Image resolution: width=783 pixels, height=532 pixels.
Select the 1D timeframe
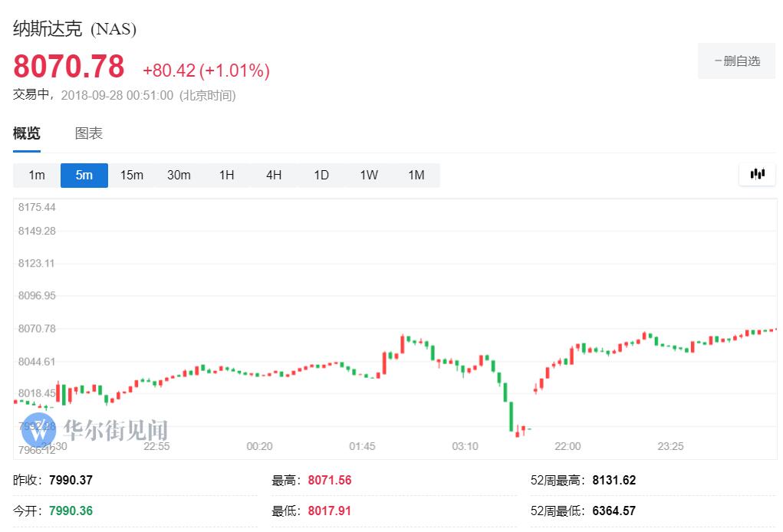click(321, 176)
